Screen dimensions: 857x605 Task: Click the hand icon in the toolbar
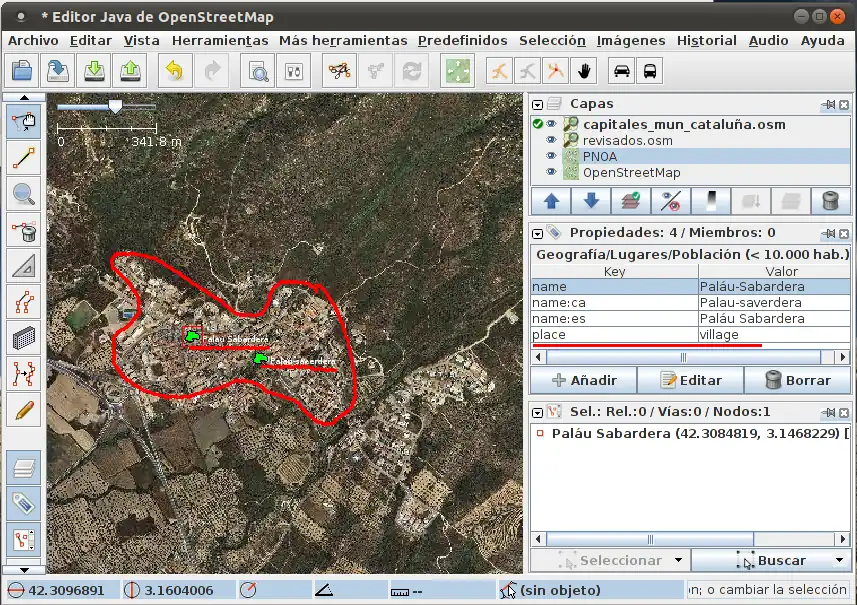584,71
